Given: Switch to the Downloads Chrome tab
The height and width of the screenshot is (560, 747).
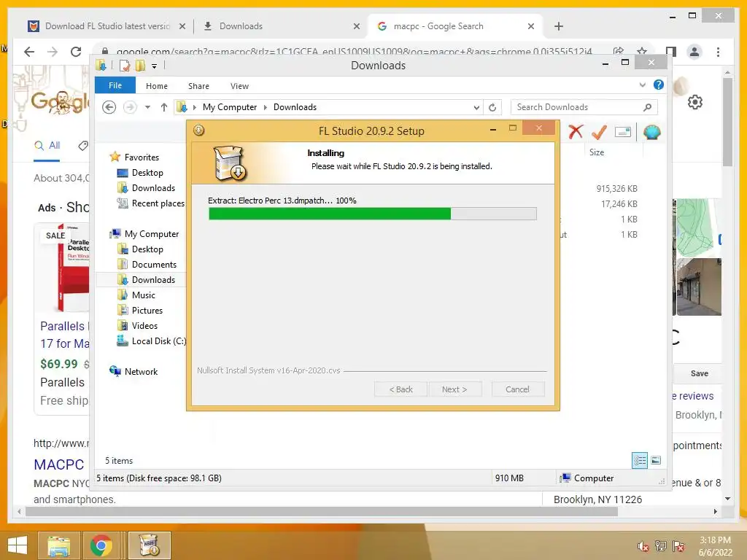Looking at the screenshot, I should pos(281,26).
